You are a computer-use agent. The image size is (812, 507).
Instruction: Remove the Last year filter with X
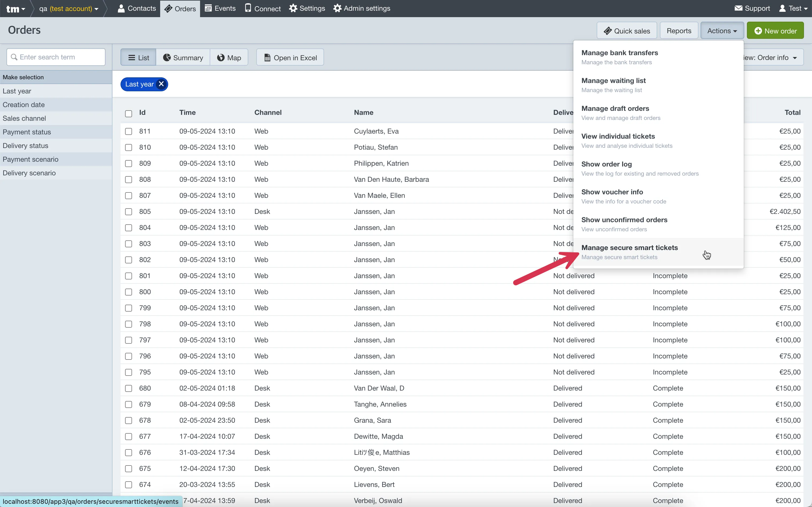pos(161,84)
